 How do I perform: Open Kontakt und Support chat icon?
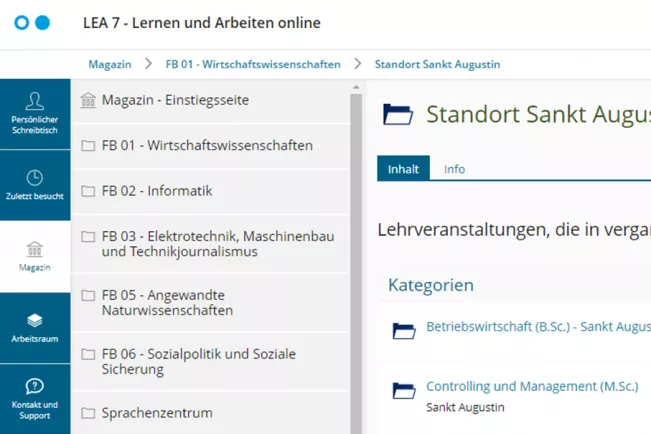35,397
